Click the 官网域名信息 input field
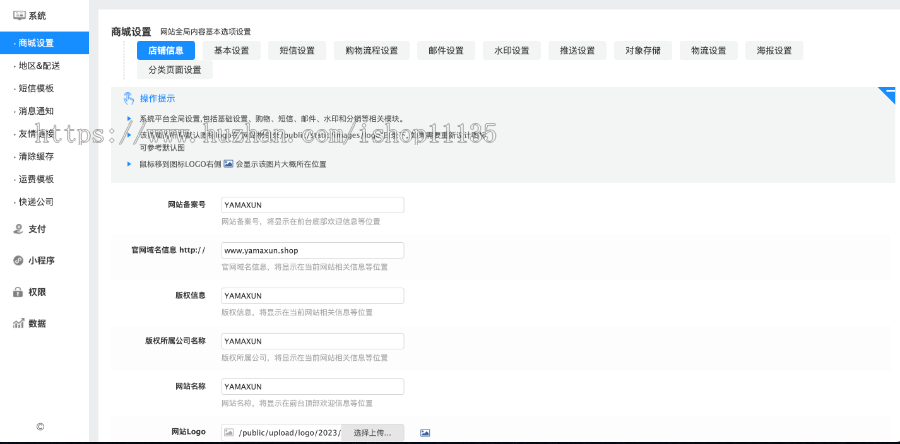 pos(312,250)
